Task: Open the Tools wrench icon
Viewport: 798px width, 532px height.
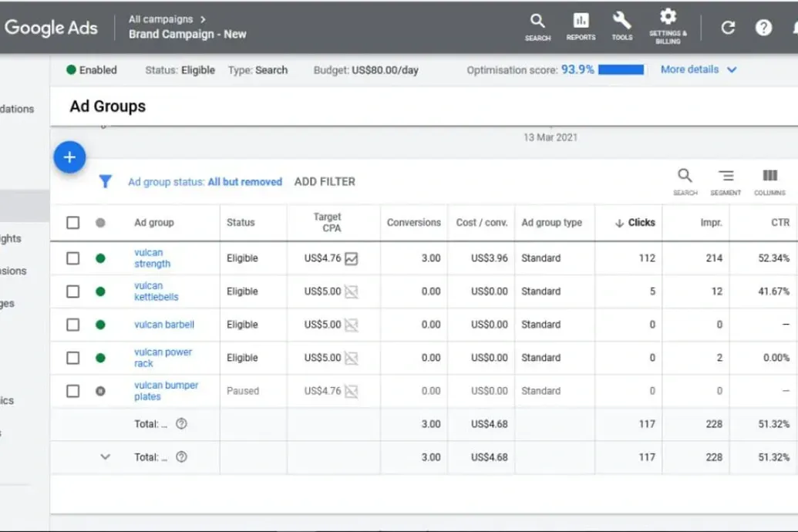Action: point(621,25)
